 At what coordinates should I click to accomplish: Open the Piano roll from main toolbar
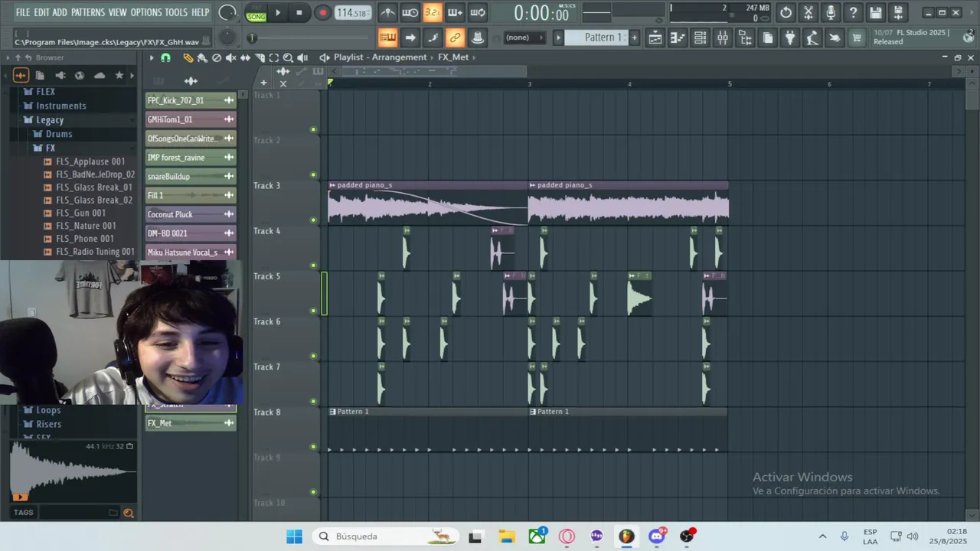click(x=678, y=37)
